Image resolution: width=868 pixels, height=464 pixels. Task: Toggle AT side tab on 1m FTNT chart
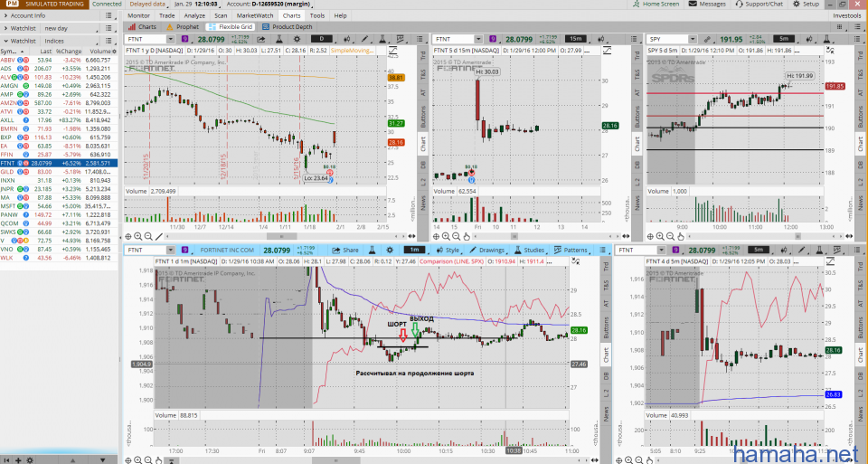606,303
